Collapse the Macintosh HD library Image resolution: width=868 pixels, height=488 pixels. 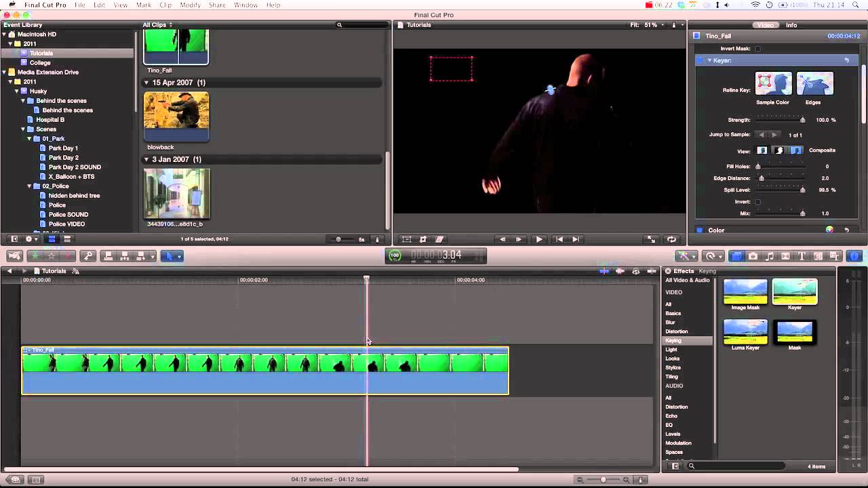point(5,34)
